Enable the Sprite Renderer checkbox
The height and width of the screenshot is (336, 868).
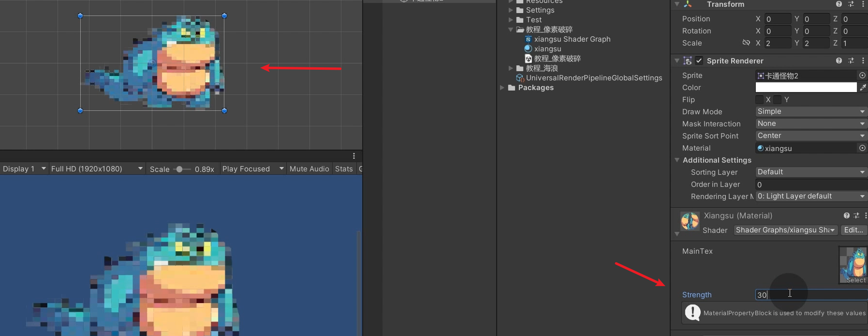[x=699, y=61]
